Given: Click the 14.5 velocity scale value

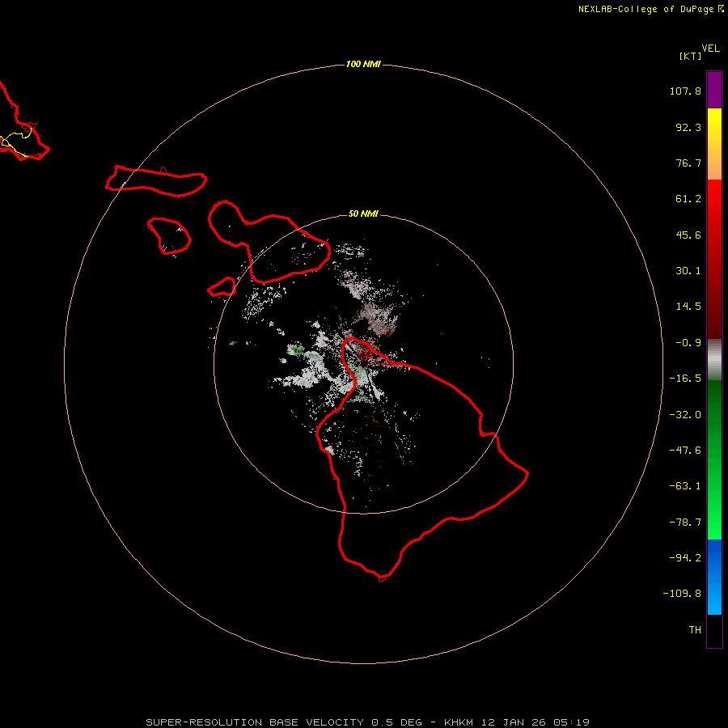Looking at the screenshot, I should (688, 307).
